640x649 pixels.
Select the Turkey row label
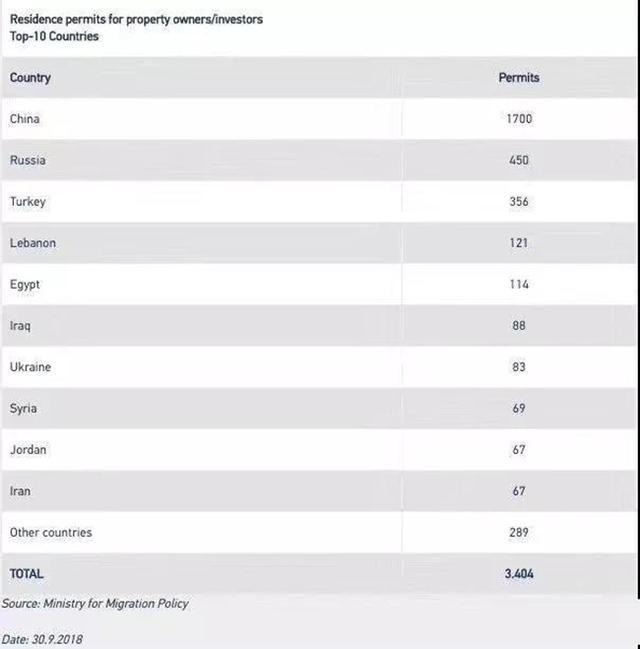click(x=28, y=202)
